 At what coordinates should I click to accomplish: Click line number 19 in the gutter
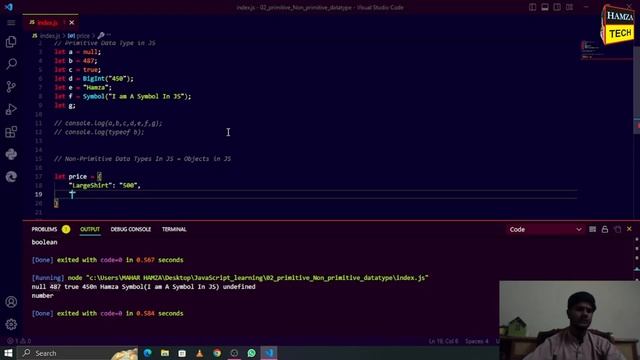click(38, 194)
